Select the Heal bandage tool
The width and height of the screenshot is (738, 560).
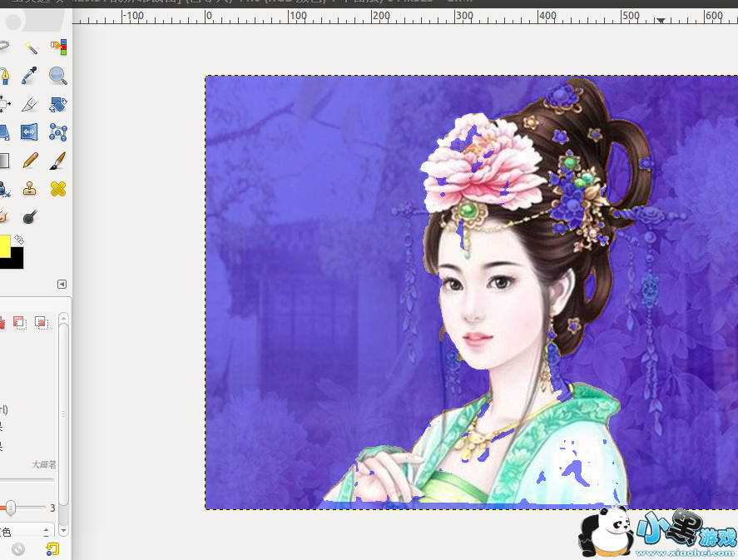[58, 189]
